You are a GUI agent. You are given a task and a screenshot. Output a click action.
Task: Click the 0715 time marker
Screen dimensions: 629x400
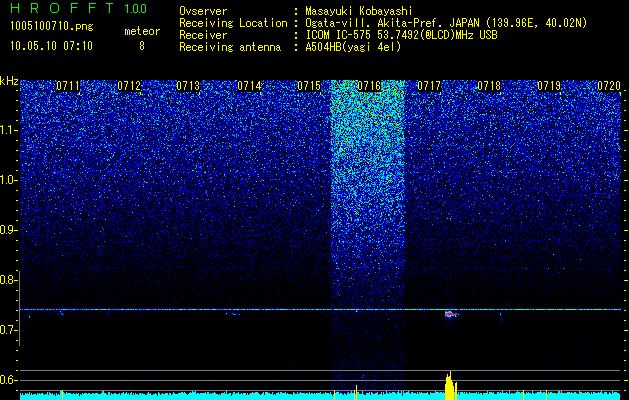tap(309, 86)
